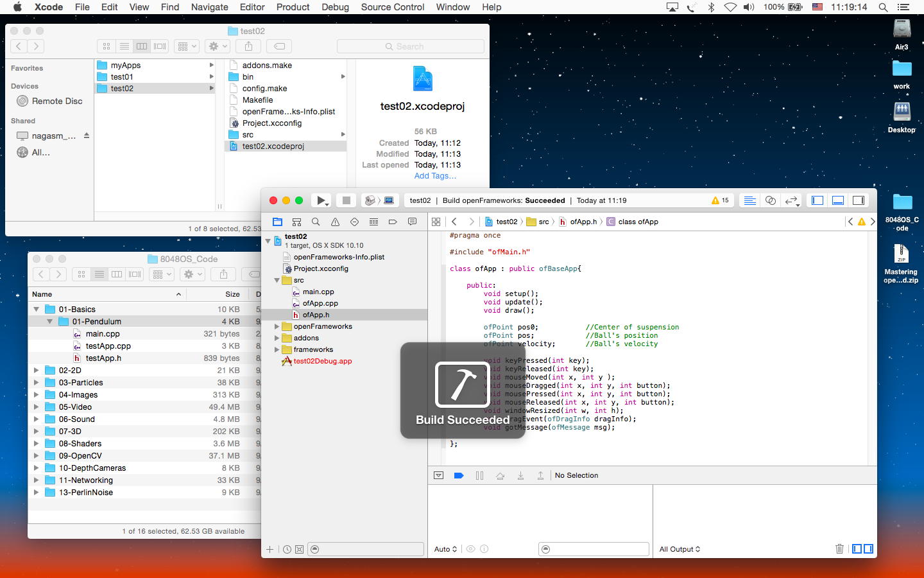Click the Add Tags link

click(x=435, y=176)
